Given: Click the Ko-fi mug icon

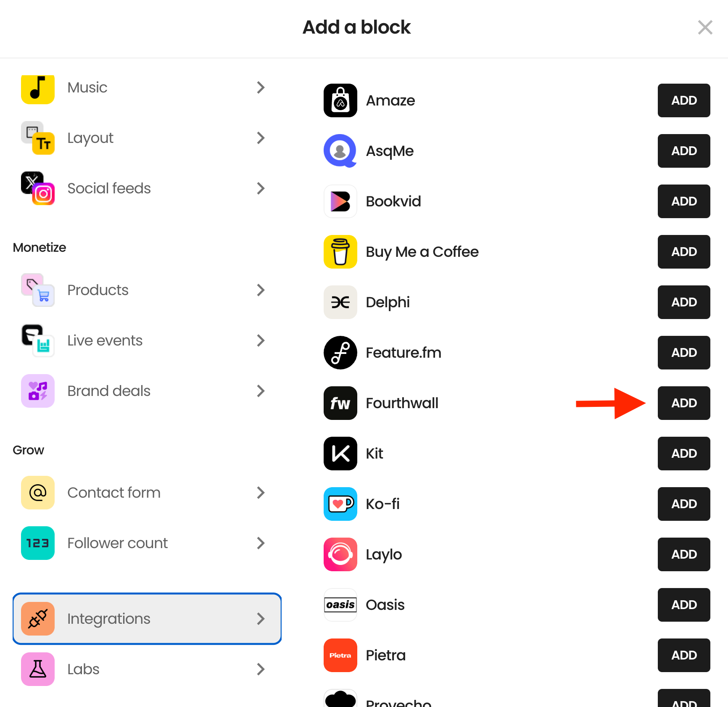Looking at the screenshot, I should tap(340, 504).
